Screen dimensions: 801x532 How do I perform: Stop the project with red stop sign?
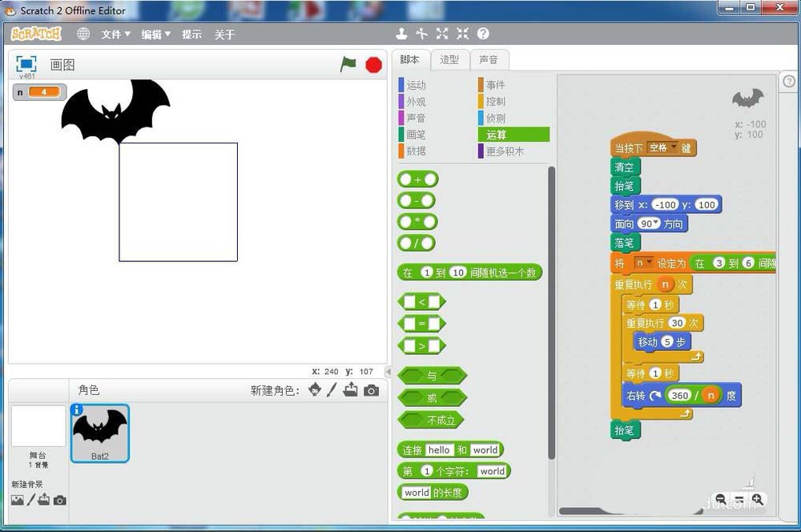point(373,65)
